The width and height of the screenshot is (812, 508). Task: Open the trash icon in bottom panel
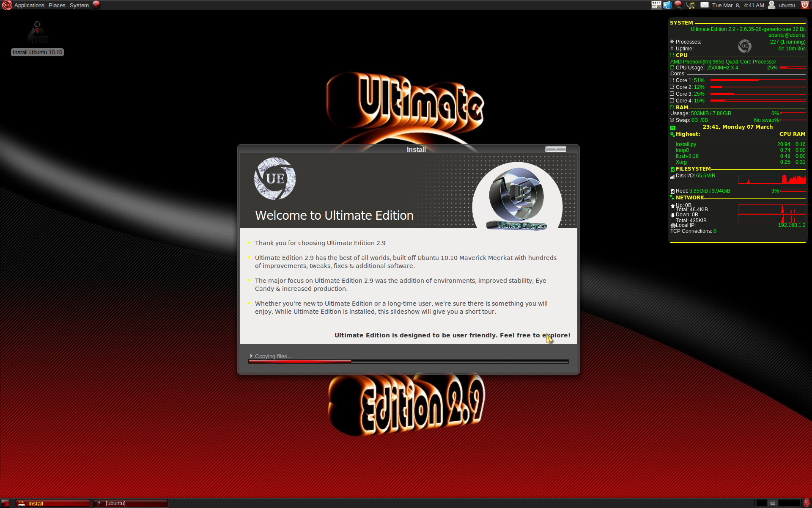807,503
